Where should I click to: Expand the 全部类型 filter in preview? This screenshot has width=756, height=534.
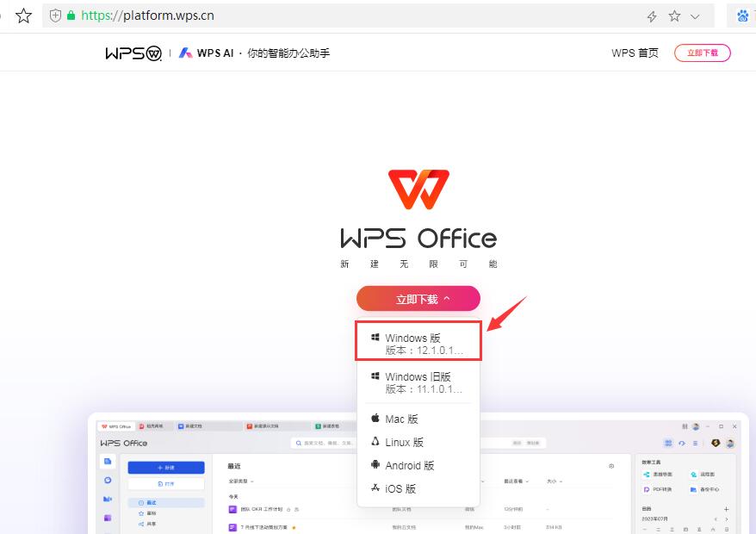pos(241,481)
